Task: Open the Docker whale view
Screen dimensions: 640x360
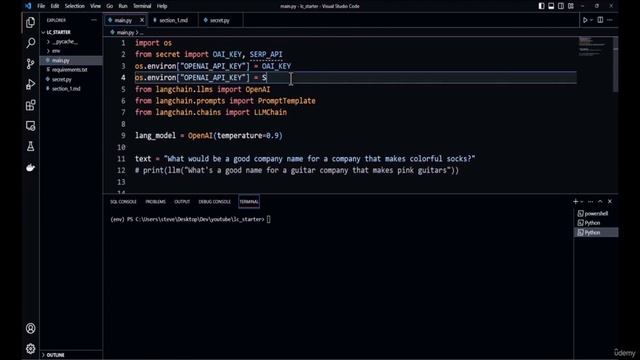Action: pyautogui.click(x=31, y=167)
